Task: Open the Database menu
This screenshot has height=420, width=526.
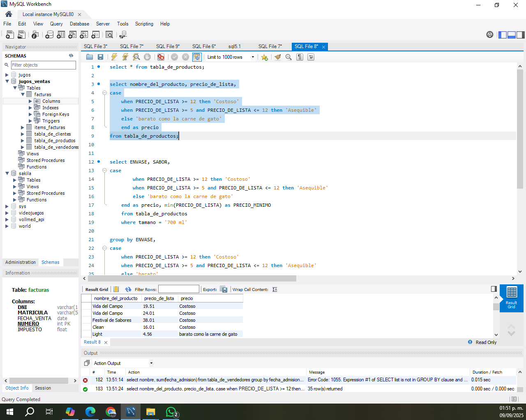Action: [79, 24]
